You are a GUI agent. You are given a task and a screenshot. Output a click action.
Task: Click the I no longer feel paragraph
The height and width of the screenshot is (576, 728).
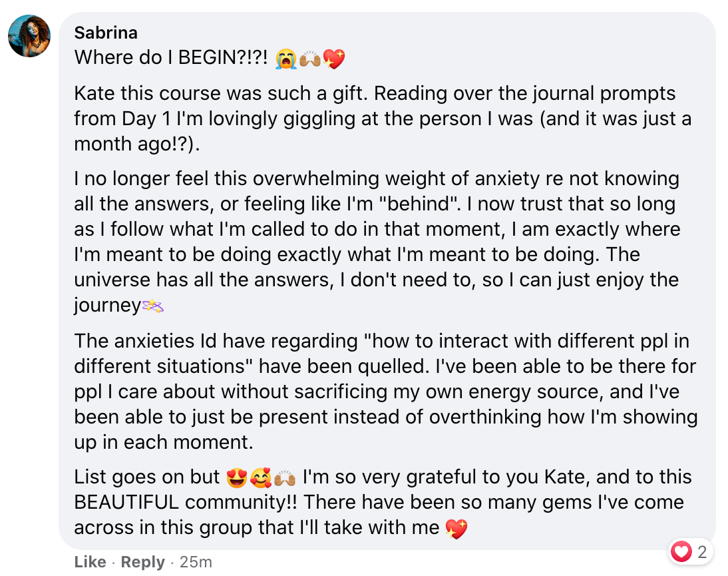(377, 242)
